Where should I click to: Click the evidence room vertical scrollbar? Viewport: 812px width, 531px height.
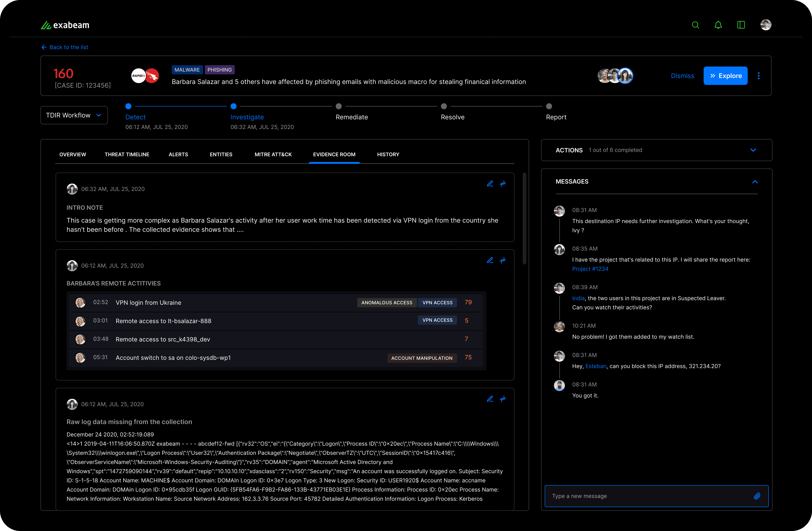524,218
